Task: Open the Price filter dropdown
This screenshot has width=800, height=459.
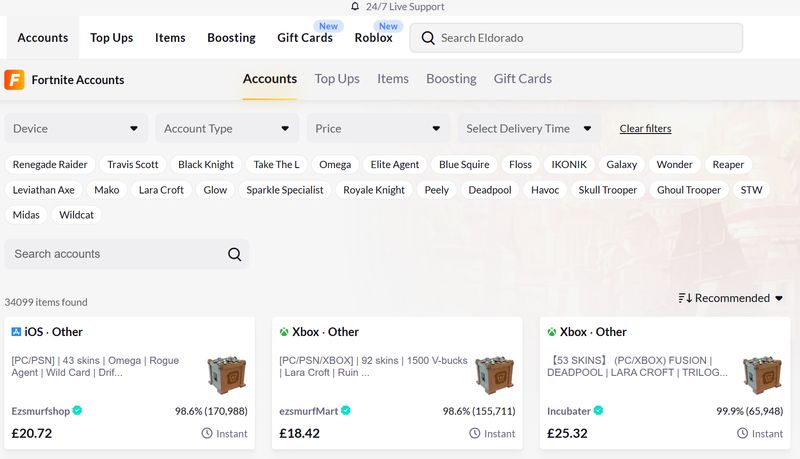Action: pos(378,129)
